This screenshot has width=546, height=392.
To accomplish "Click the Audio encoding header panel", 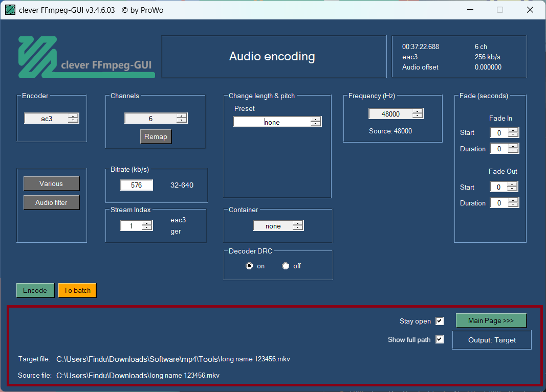I will coord(274,57).
